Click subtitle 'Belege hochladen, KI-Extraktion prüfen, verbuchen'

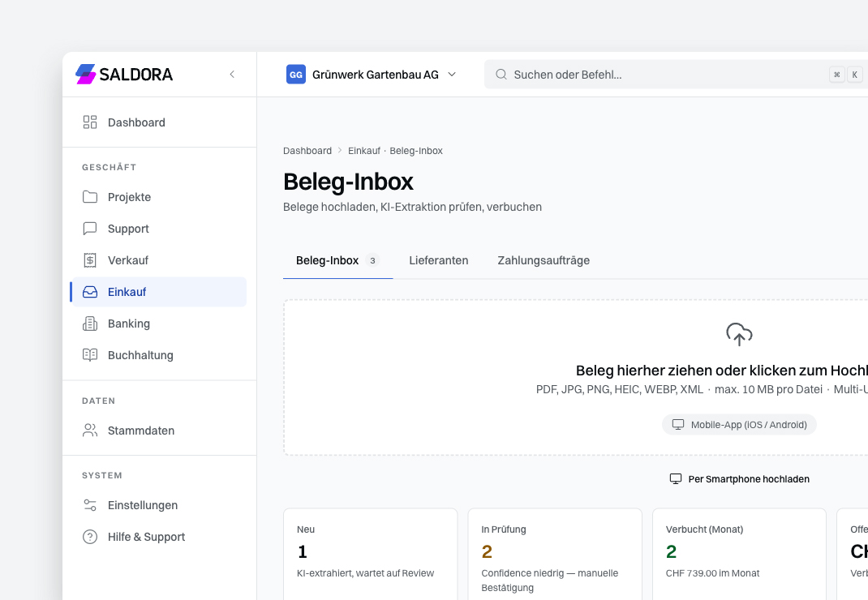[x=412, y=207]
